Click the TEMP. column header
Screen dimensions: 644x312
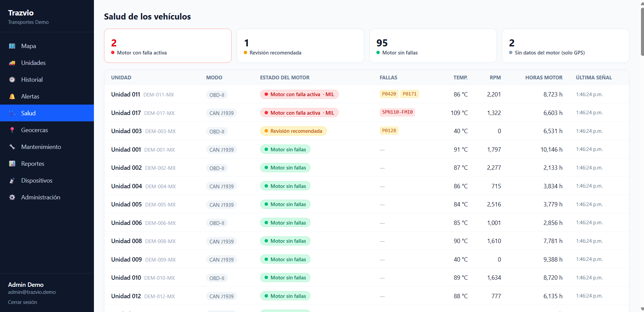pos(460,78)
